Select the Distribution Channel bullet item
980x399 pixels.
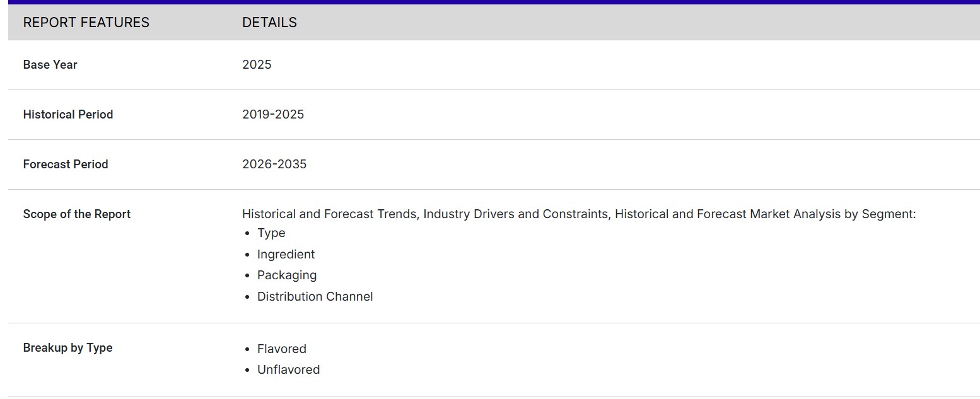[x=315, y=297]
